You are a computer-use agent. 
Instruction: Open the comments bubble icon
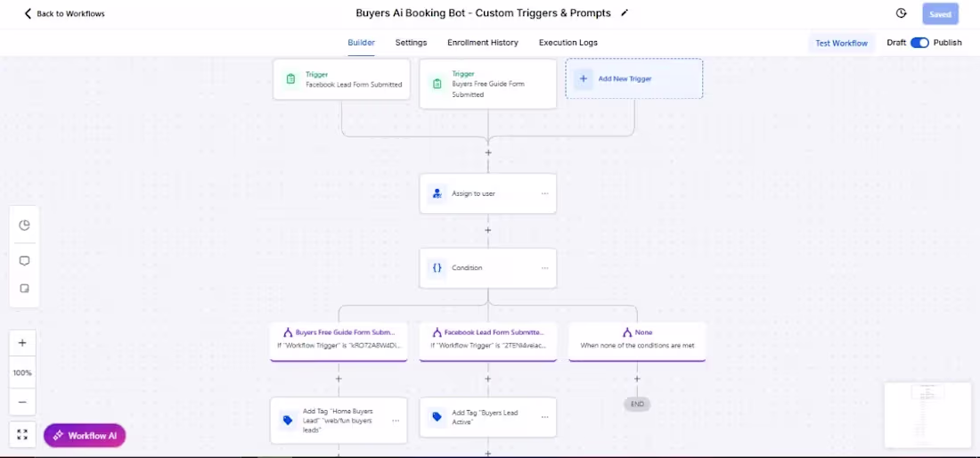[x=24, y=261]
